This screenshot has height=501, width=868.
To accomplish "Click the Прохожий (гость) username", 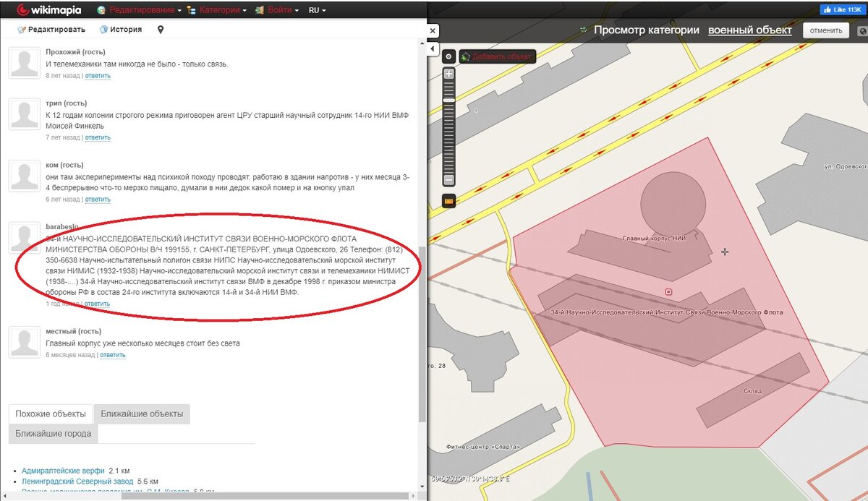I will point(75,52).
